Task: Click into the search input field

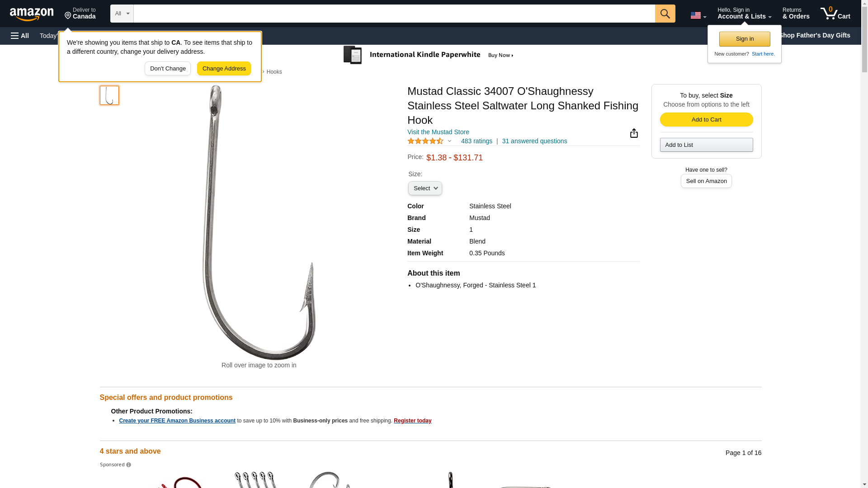Action: [x=394, y=14]
